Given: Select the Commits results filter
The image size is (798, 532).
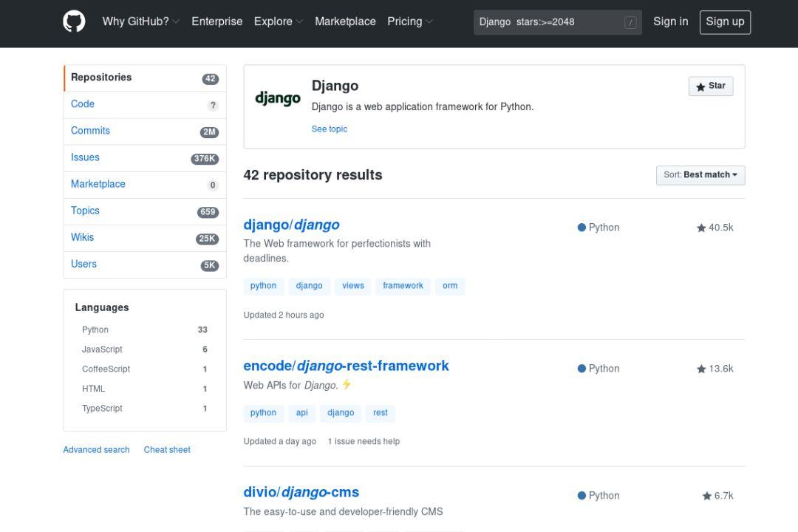Looking at the screenshot, I should [x=145, y=131].
